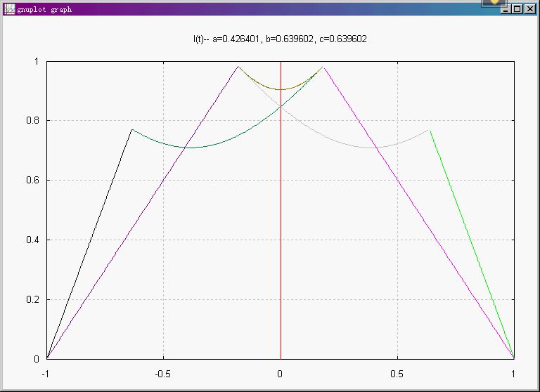
Task: Close the gnuplot graph window
Action: 529,10
